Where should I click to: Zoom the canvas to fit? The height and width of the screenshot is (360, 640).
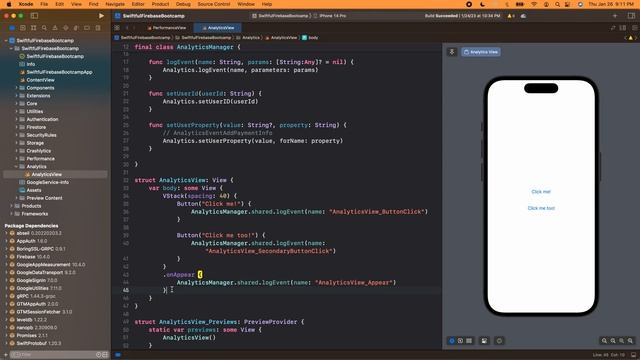(x=622, y=340)
